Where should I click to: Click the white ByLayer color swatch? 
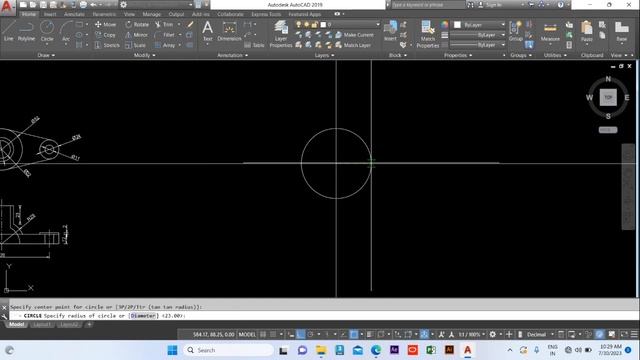click(457, 25)
